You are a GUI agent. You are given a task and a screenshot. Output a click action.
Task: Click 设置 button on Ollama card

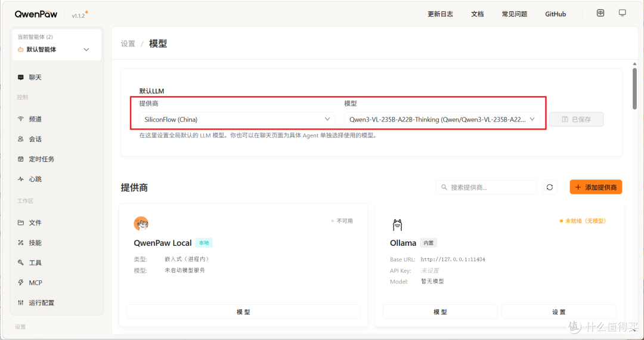point(559,311)
